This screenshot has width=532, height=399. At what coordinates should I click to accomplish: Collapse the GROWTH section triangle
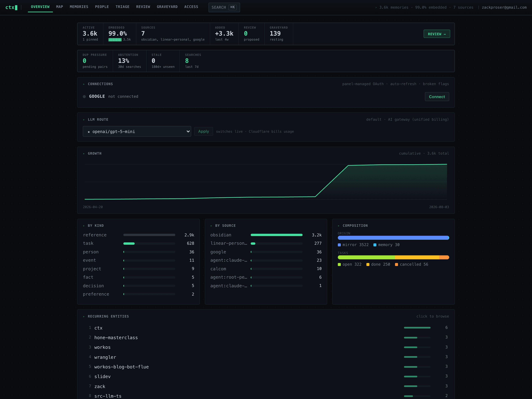84,154
